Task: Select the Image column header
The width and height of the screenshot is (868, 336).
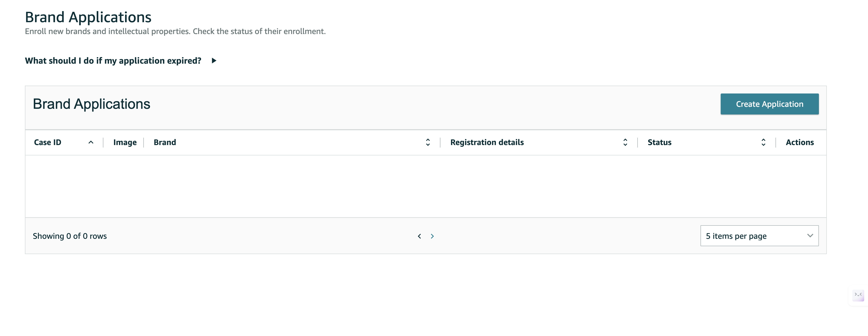Action: (x=125, y=143)
